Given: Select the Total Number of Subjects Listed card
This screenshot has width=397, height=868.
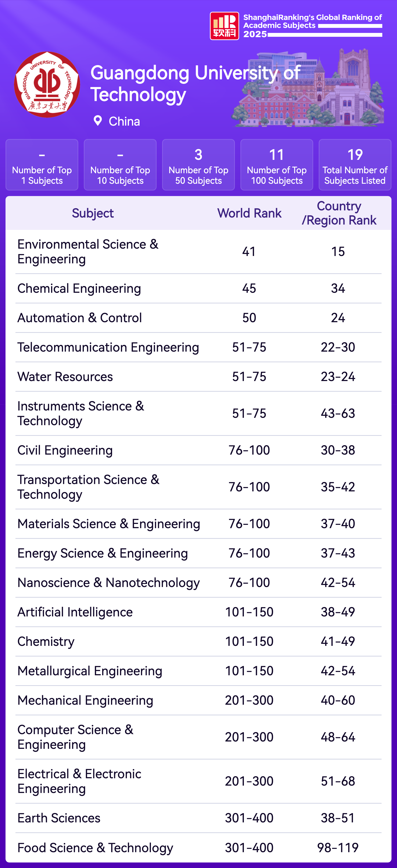Looking at the screenshot, I should point(355,165).
